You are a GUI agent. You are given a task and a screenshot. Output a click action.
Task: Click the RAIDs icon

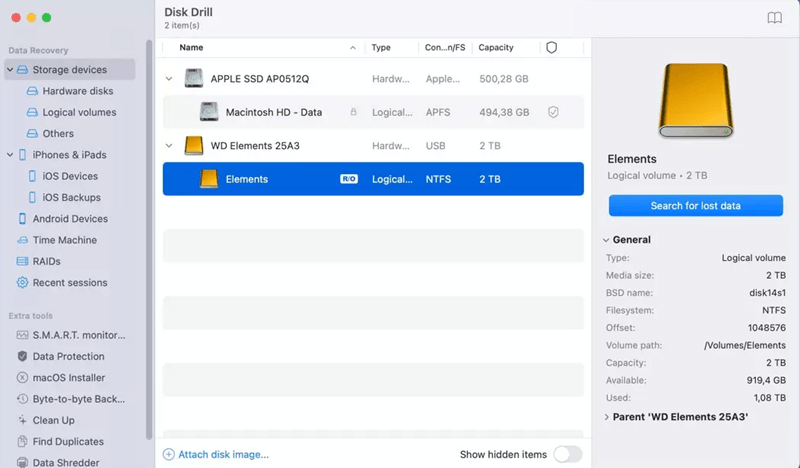click(x=22, y=261)
